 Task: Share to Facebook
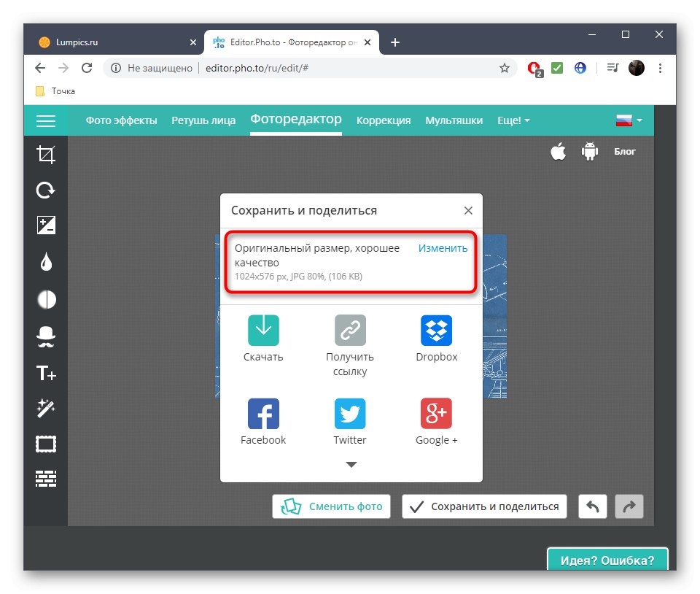(x=263, y=414)
